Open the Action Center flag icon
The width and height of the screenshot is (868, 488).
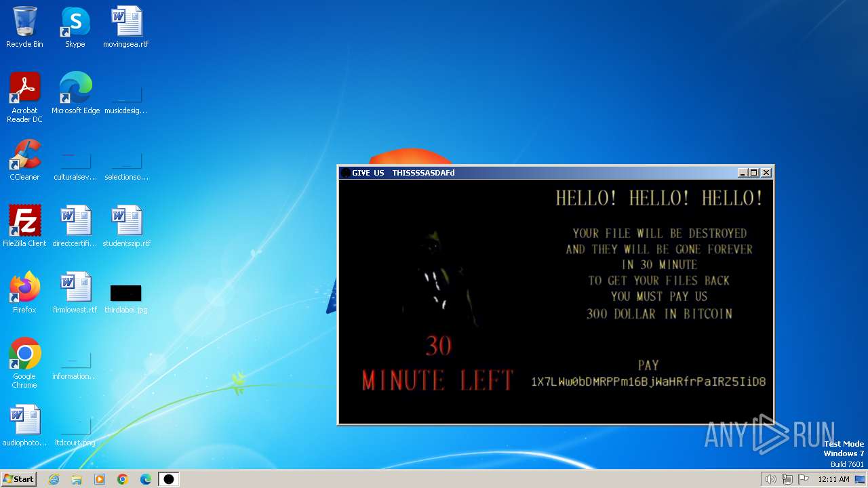(804, 479)
